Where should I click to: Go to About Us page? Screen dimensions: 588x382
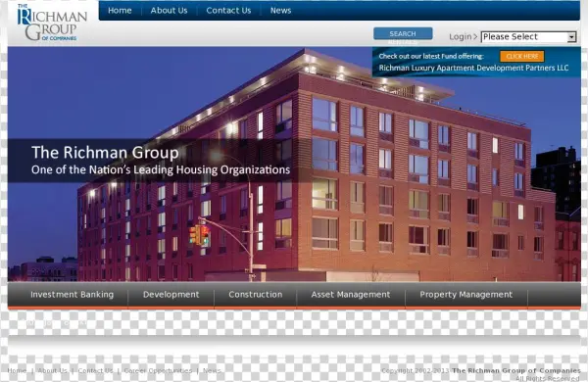coord(169,11)
